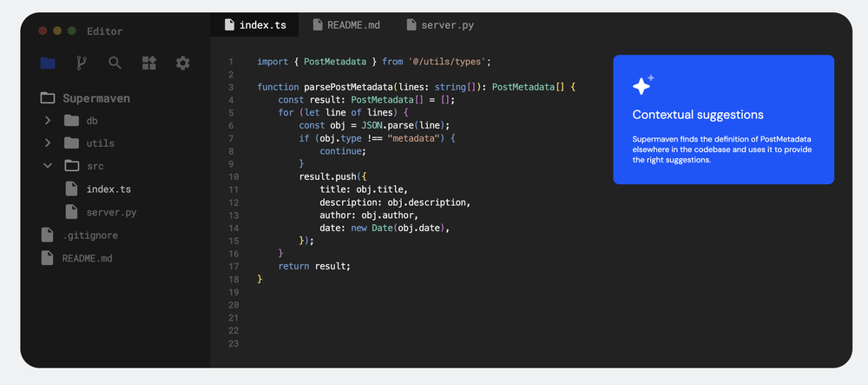Click the file icon beside .gitignore
868x385 pixels.
[x=48, y=235]
